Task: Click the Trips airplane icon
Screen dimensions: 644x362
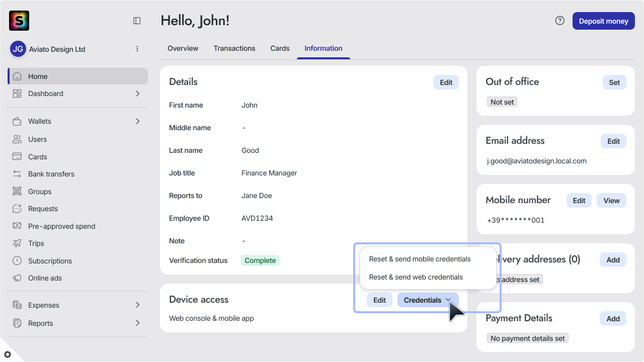Action: [17, 243]
